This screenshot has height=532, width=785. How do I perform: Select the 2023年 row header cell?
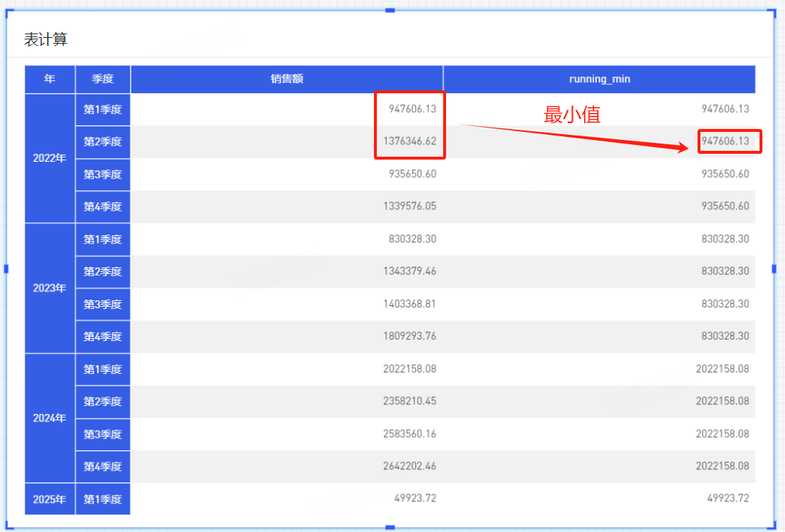tap(50, 288)
